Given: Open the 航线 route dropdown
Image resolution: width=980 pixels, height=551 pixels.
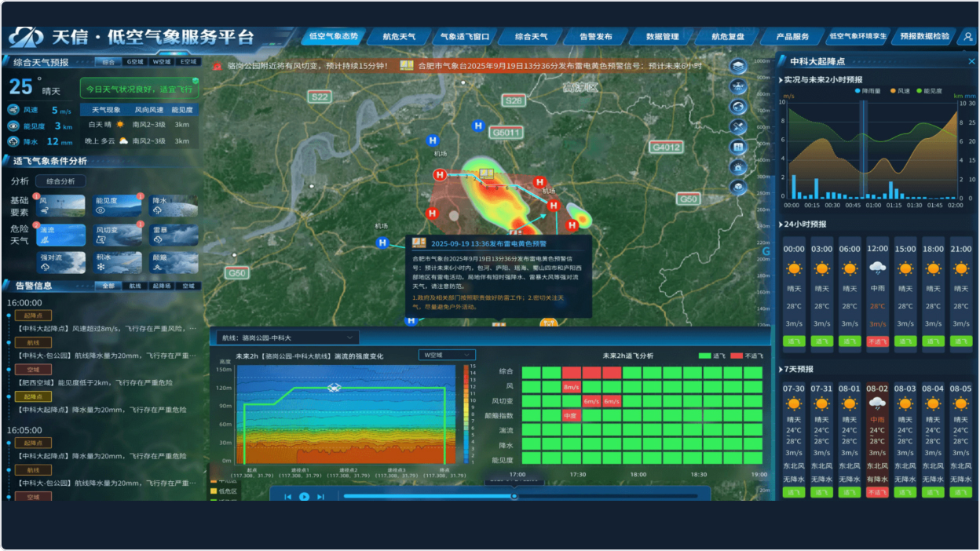Looking at the screenshot, I should point(285,338).
